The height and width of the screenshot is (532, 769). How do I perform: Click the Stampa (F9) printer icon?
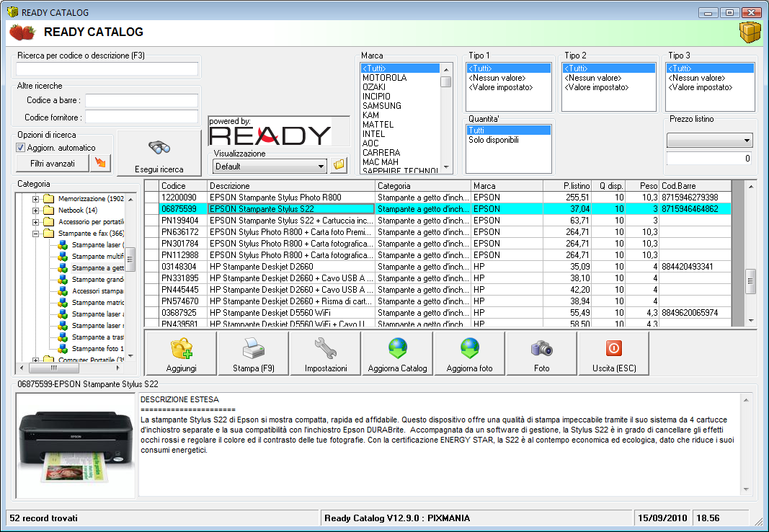point(254,348)
